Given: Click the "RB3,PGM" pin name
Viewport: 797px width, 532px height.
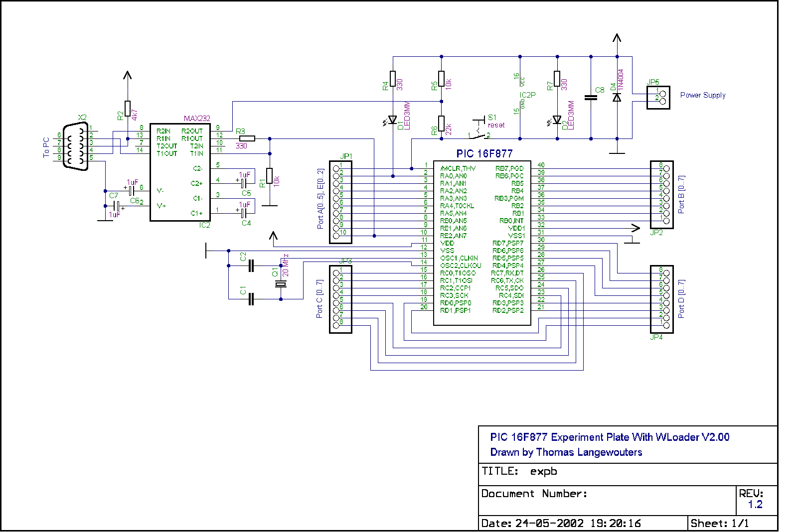Looking at the screenshot, I should point(509,198).
